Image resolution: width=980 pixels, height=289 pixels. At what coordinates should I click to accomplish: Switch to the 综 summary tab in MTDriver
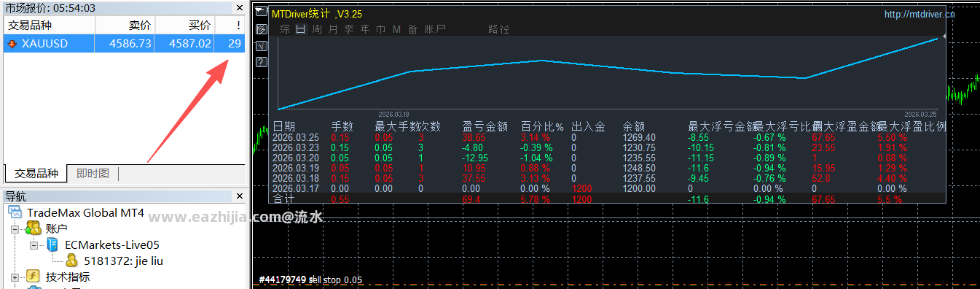pyautogui.click(x=285, y=30)
